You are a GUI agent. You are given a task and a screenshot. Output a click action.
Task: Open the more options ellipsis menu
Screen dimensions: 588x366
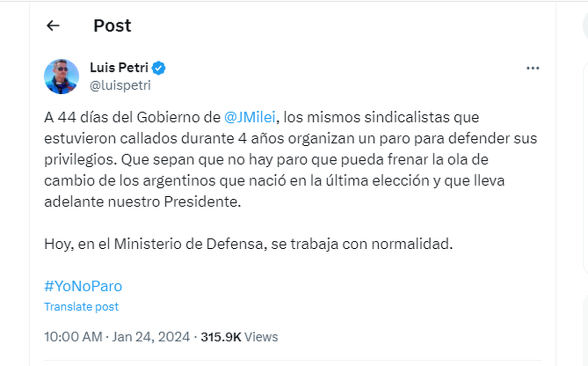pyautogui.click(x=533, y=68)
